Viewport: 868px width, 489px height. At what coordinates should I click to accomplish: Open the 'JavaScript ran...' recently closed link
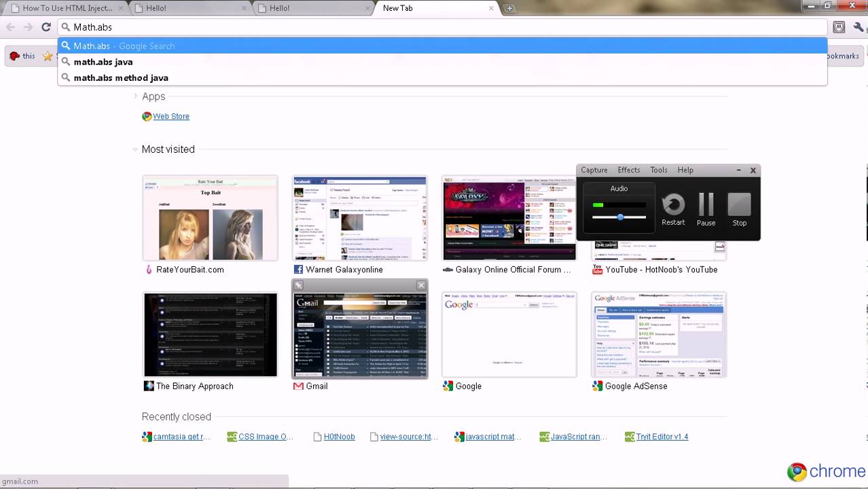[x=579, y=437]
